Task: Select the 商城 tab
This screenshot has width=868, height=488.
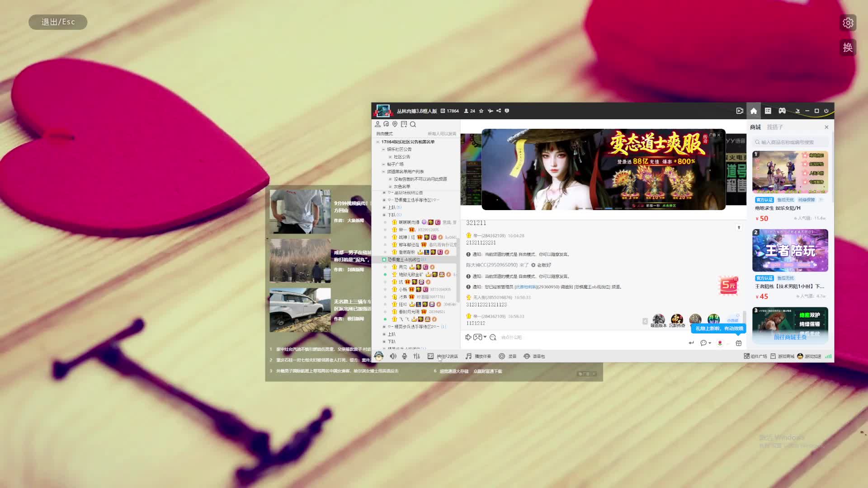Action: tap(755, 127)
